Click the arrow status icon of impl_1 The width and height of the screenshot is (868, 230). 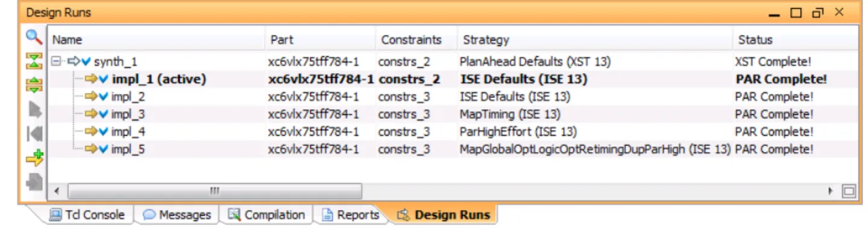pyautogui.click(x=91, y=79)
